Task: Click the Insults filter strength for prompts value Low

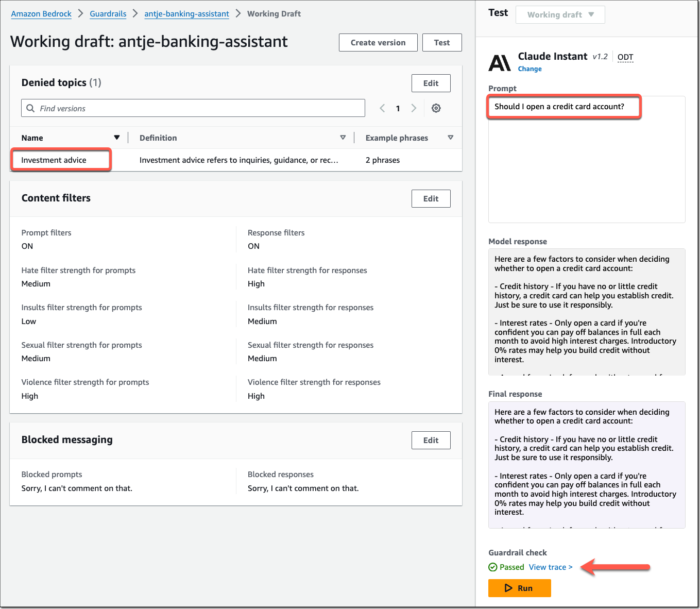Action: (29, 322)
